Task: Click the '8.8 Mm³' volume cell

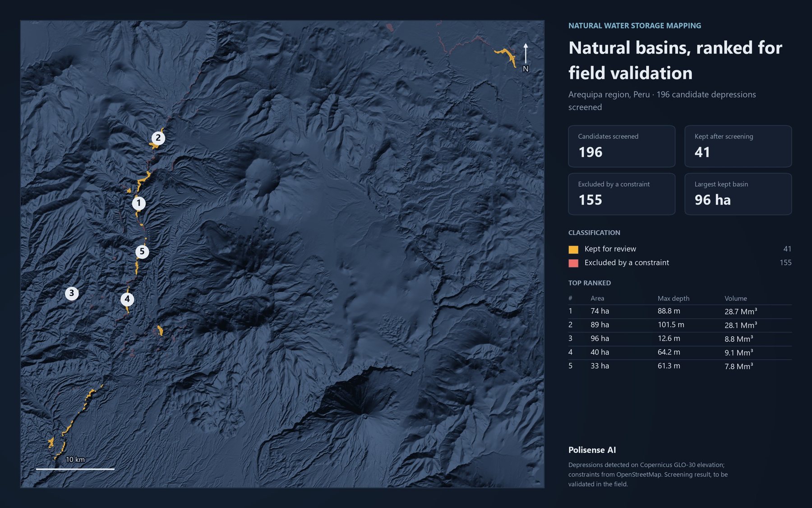Action: [x=739, y=338]
